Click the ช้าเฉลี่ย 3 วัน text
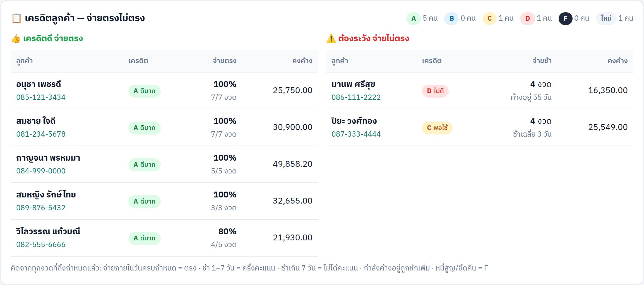The height and width of the screenshot is (285, 644). 532,134
